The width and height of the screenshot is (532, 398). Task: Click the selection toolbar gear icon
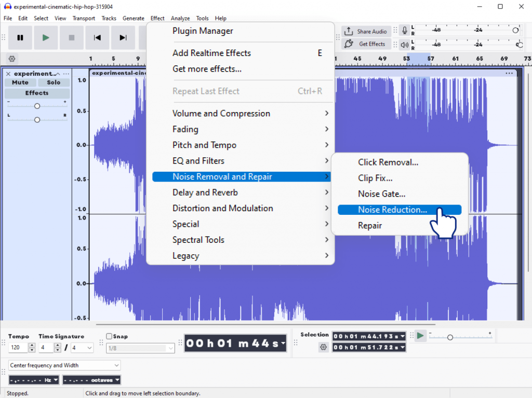click(323, 347)
